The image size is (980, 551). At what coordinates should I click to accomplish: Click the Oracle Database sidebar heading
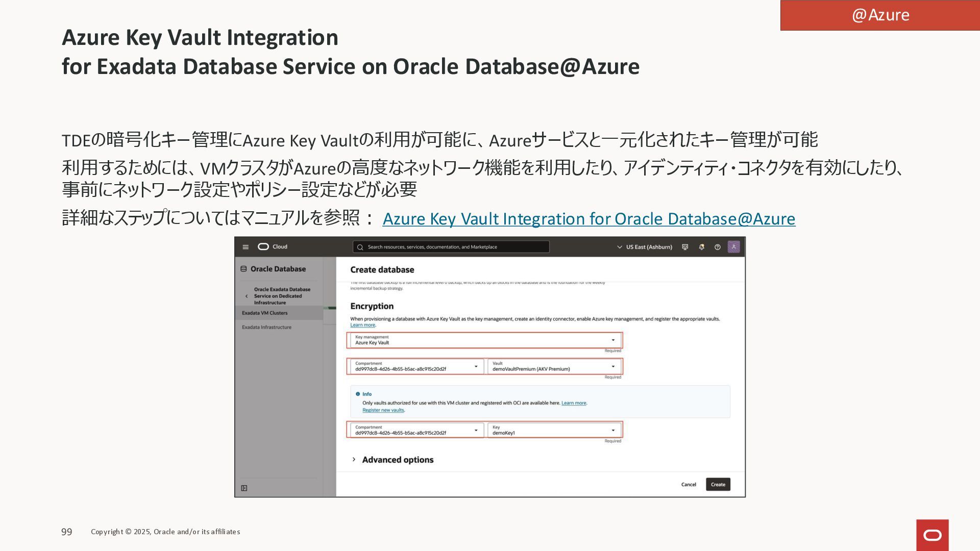tap(278, 269)
